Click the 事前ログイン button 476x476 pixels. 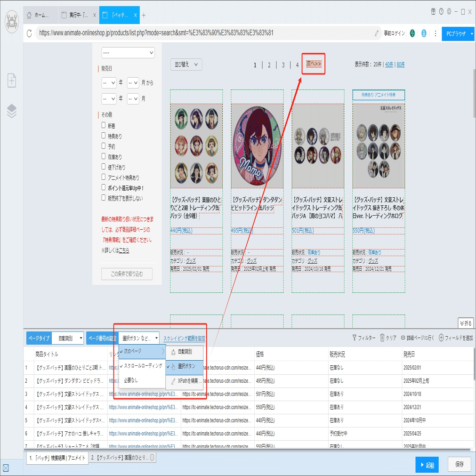click(x=394, y=33)
